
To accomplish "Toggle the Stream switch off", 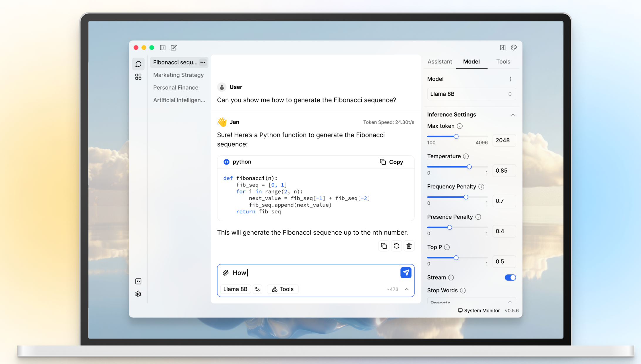I will point(510,277).
